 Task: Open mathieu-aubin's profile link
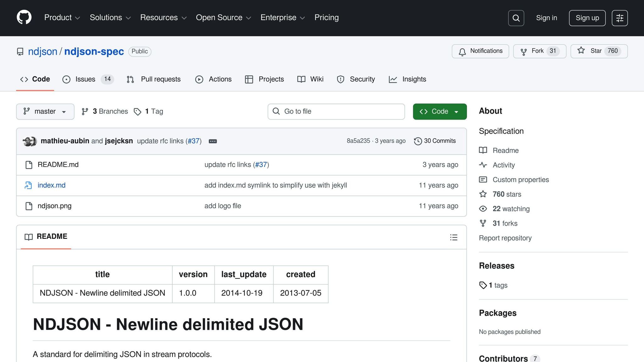click(x=65, y=141)
